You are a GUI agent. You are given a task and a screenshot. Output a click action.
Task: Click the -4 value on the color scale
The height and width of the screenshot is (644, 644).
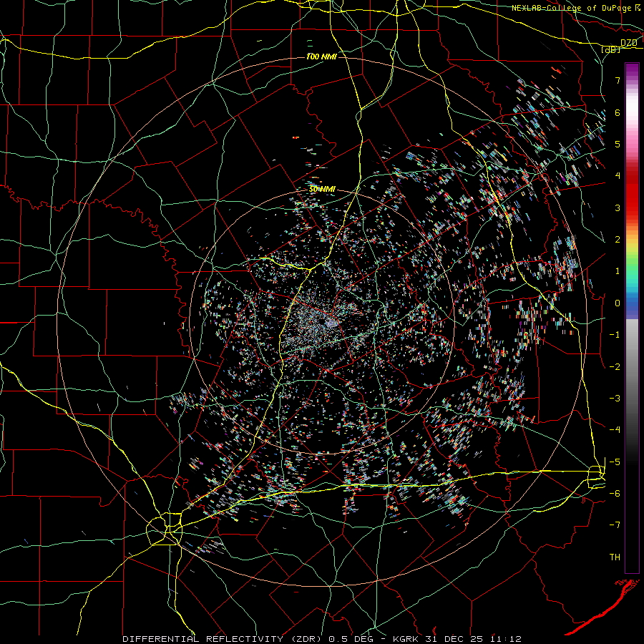615,430
